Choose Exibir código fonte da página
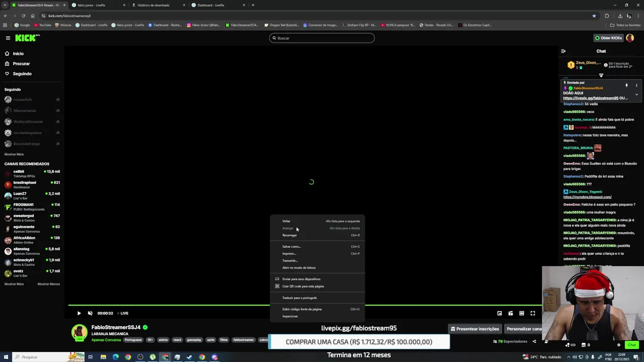644x362 pixels. point(317,309)
